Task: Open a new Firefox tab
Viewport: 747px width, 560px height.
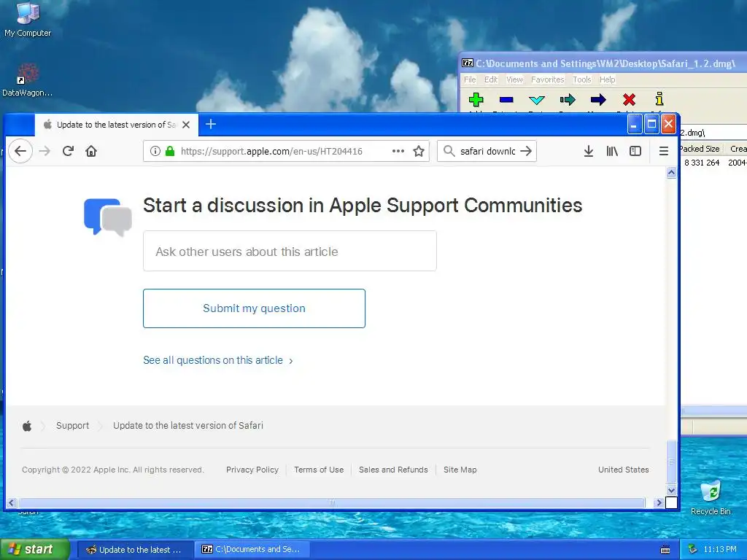Action: click(x=211, y=124)
